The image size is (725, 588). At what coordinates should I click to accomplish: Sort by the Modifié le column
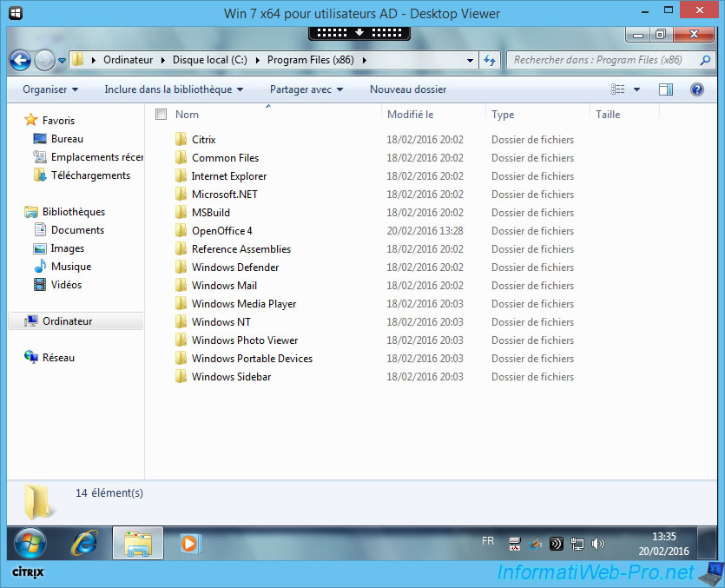tap(411, 115)
